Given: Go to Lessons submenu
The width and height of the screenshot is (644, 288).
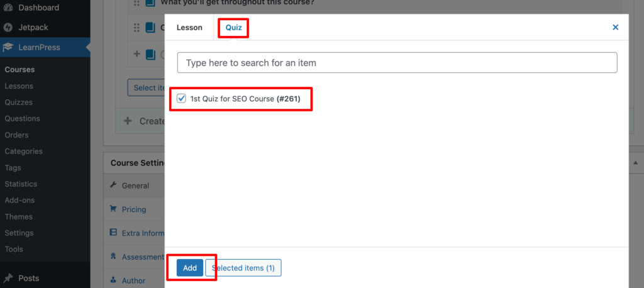Looking at the screenshot, I should 19,86.
